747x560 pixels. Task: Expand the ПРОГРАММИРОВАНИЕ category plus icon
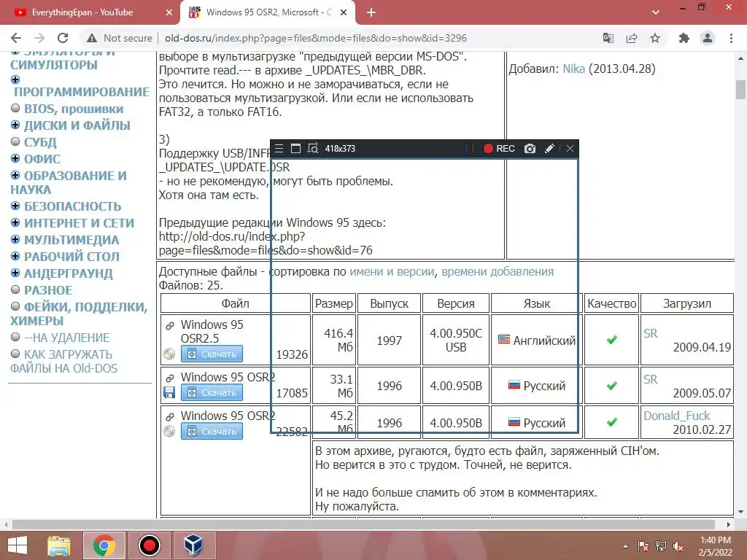click(15, 79)
